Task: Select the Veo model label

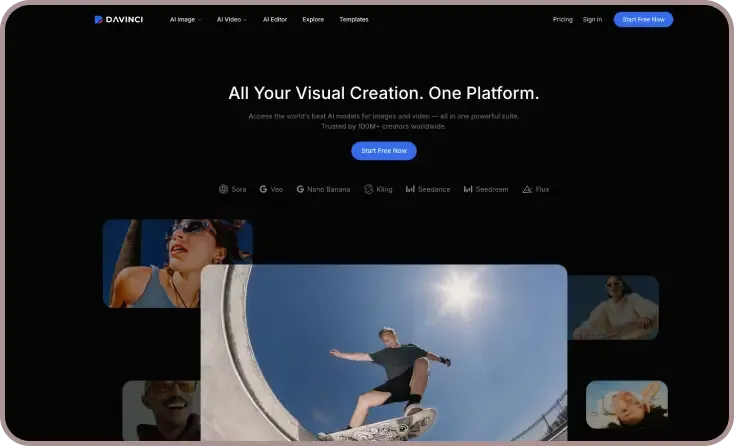Action: tap(277, 190)
